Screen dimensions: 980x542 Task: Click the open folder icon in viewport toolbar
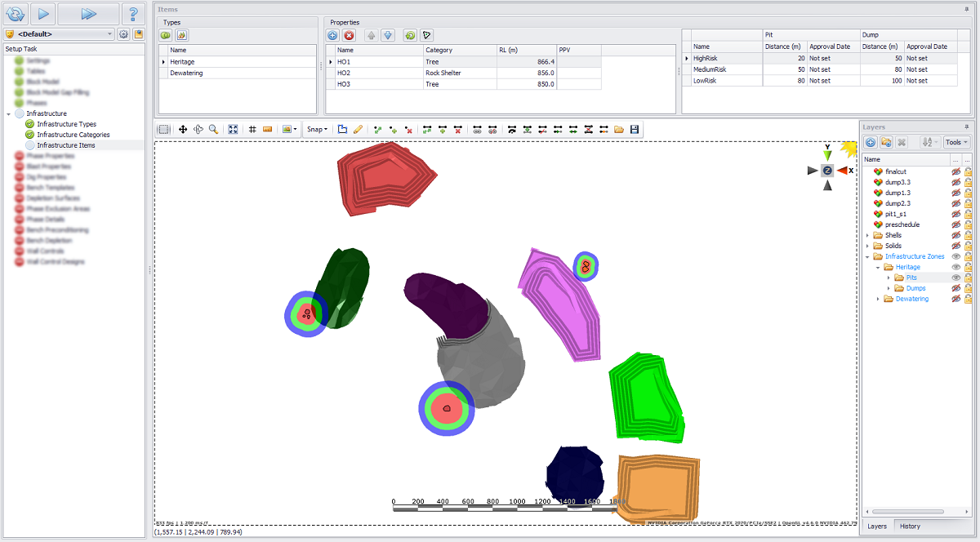pos(619,129)
